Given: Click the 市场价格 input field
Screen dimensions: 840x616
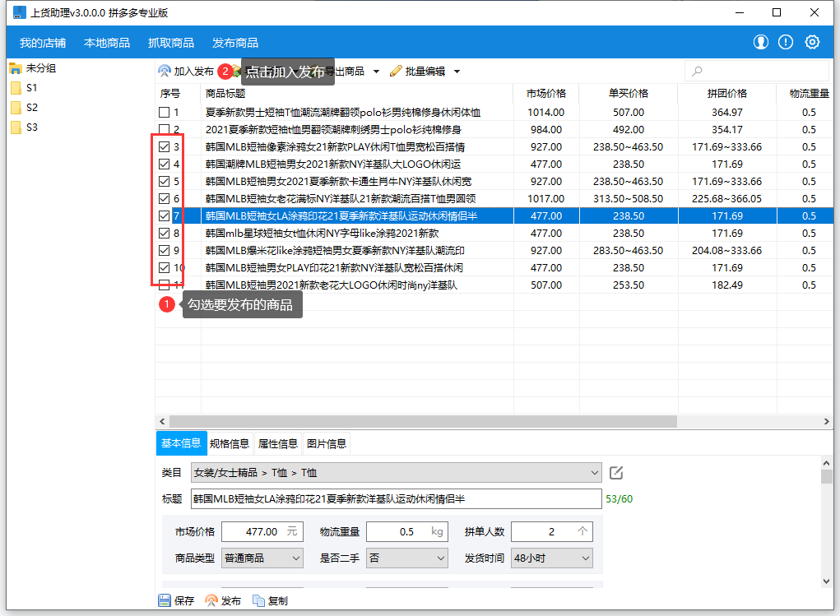Looking at the screenshot, I should point(262,531).
